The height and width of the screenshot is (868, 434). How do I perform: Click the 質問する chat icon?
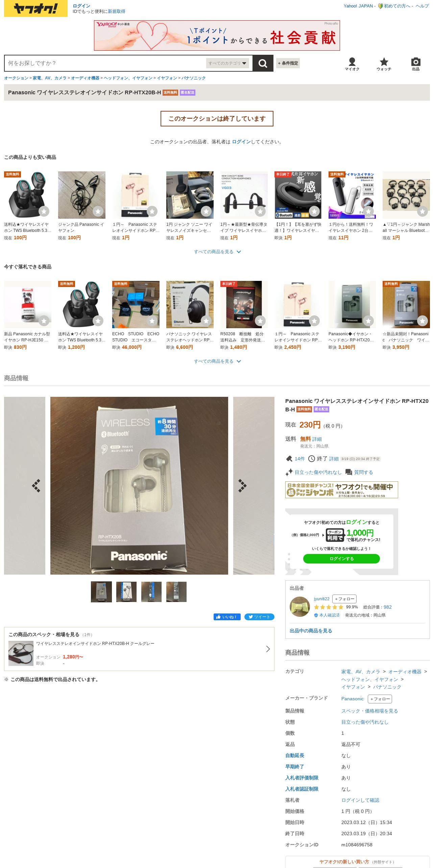coord(348,472)
